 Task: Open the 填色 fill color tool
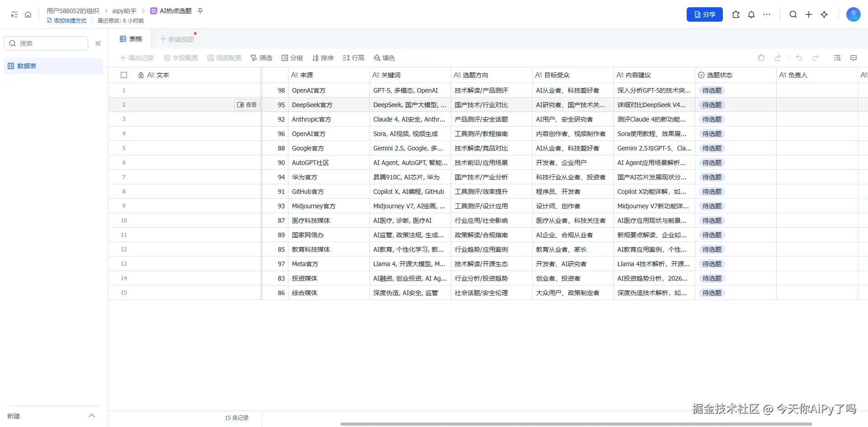click(384, 58)
